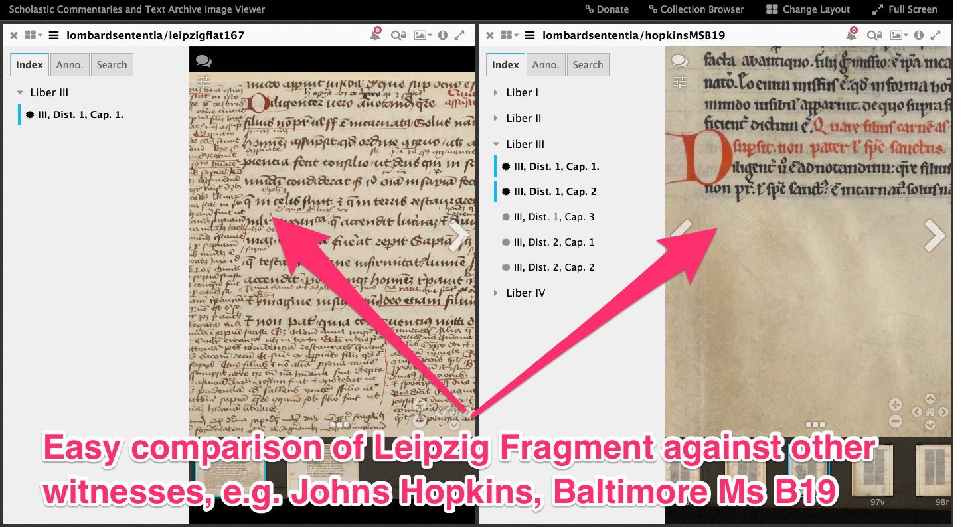Open notifications bell in leipzigflat167 window
Viewport: 980px width, 527px height.
[375, 35]
